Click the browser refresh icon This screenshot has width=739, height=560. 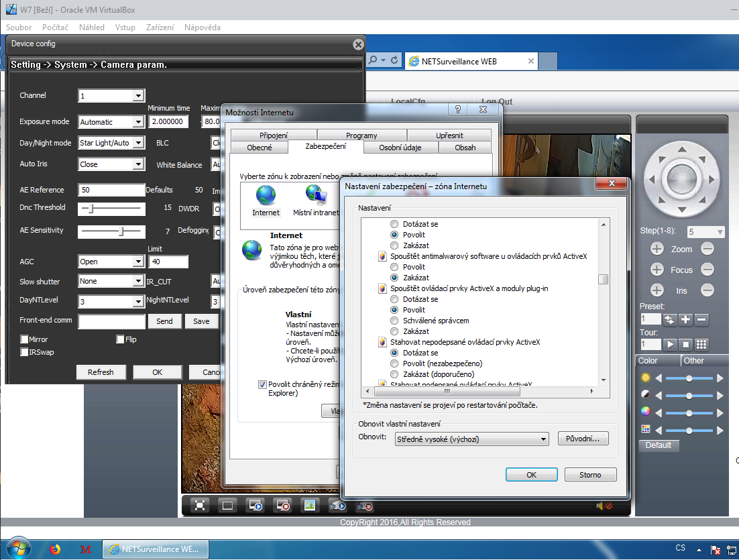pos(394,60)
